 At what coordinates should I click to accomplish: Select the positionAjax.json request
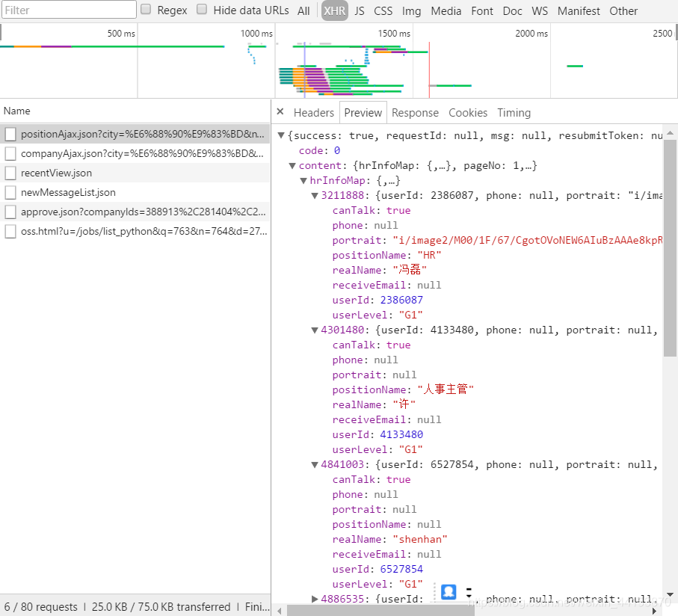(x=135, y=134)
